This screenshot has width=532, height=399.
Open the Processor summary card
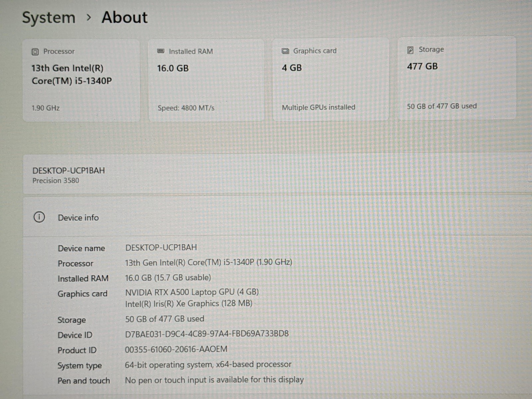tap(81, 80)
